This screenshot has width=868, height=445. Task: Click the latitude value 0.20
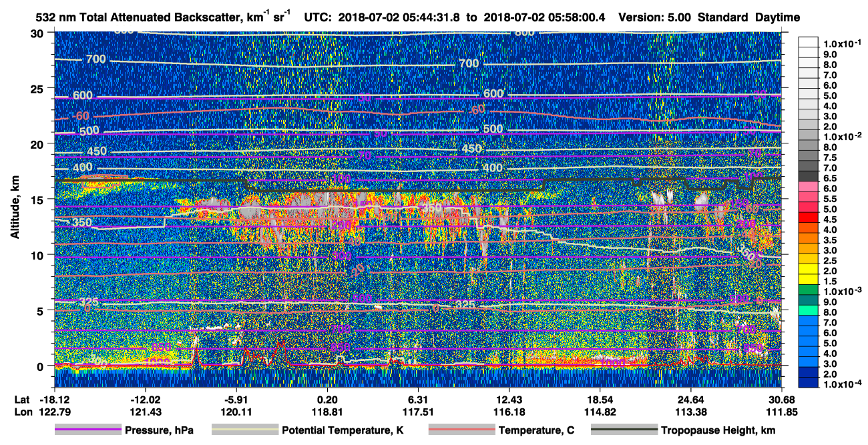click(x=328, y=399)
